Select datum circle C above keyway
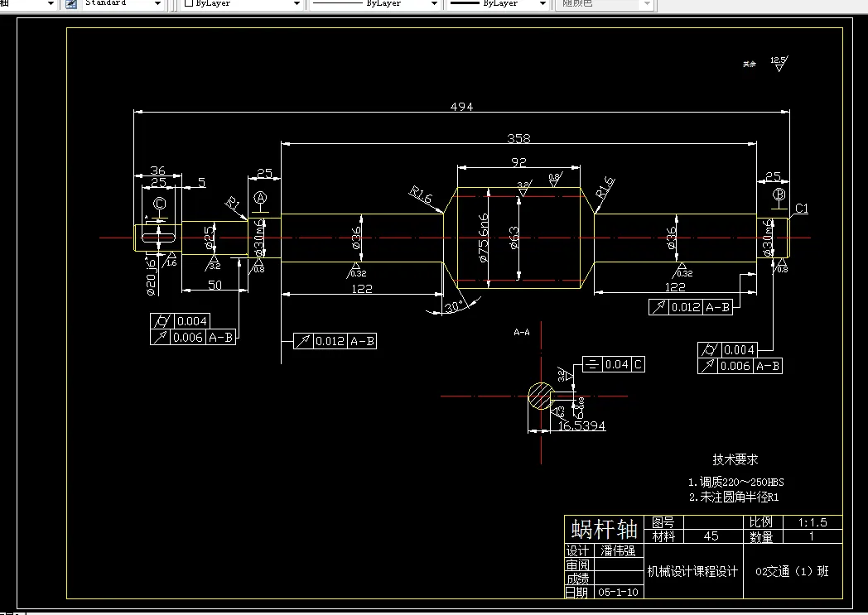This screenshot has height=615, width=868. coord(159,204)
